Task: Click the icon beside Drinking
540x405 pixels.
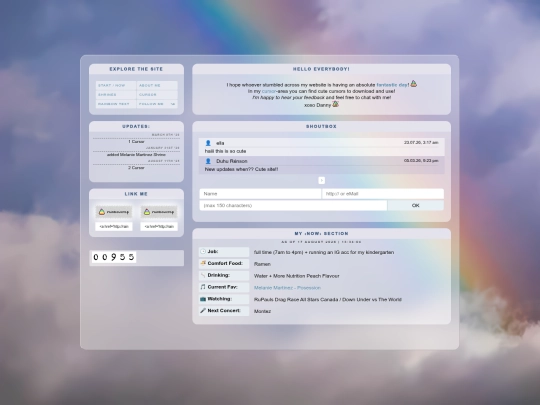Action: pos(203,275)
